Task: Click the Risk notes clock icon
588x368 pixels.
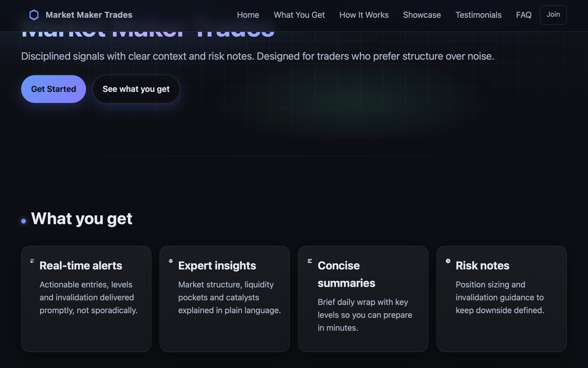Action: coord(448,261)
